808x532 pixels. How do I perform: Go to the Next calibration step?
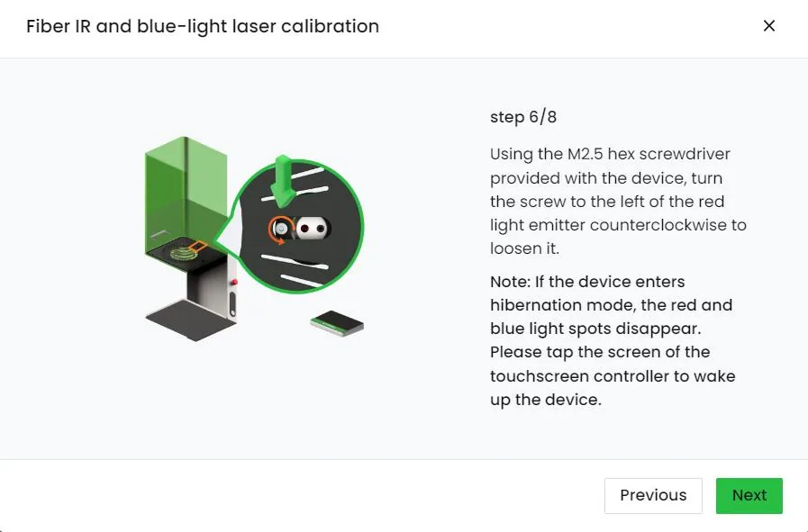pos(749,495)
